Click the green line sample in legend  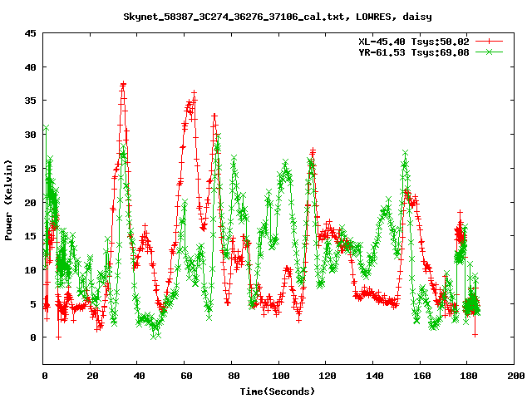[489, 52]
